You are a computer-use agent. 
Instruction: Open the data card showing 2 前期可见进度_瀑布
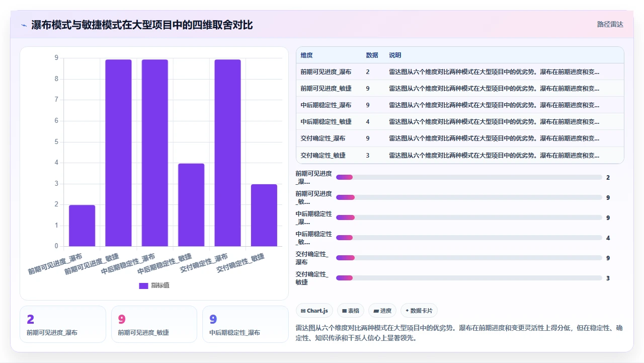click(x=63, y=324)
